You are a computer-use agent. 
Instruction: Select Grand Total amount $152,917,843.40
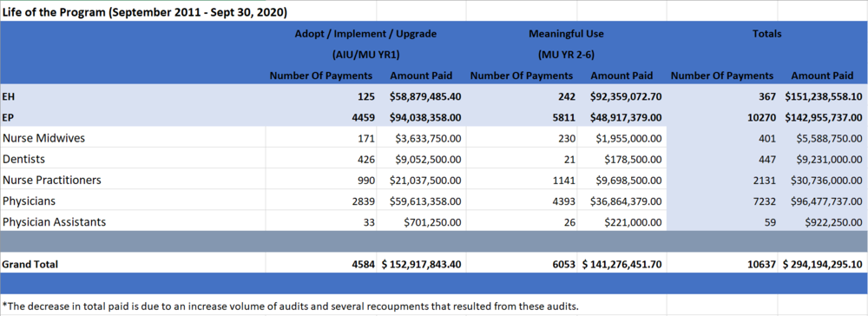pos(422,265)
